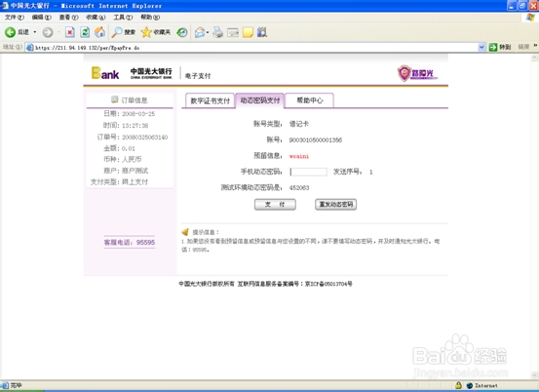The height and width of the screenshot is (392, 539).
Task: Open the 收藏 (Favorites) menu
Action: [96, 18]
